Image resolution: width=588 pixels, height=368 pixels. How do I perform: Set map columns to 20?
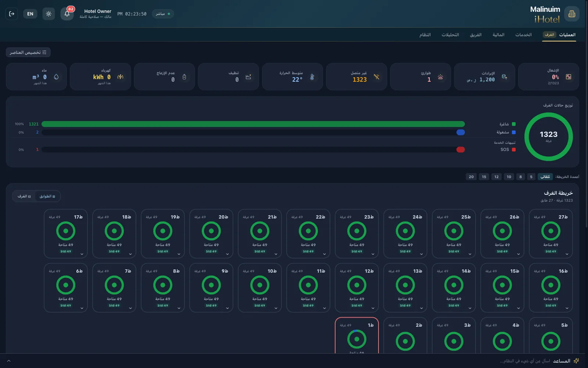coord(471,177)
